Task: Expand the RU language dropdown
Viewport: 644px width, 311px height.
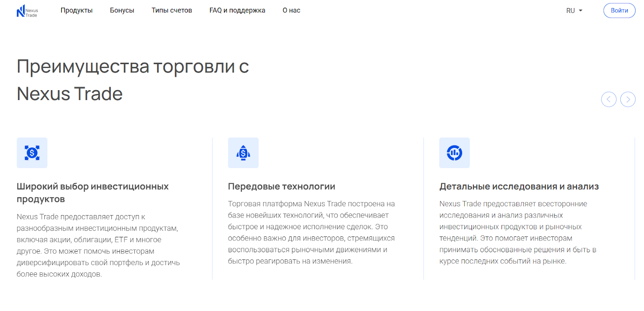Action: click(x=574, y=11)
